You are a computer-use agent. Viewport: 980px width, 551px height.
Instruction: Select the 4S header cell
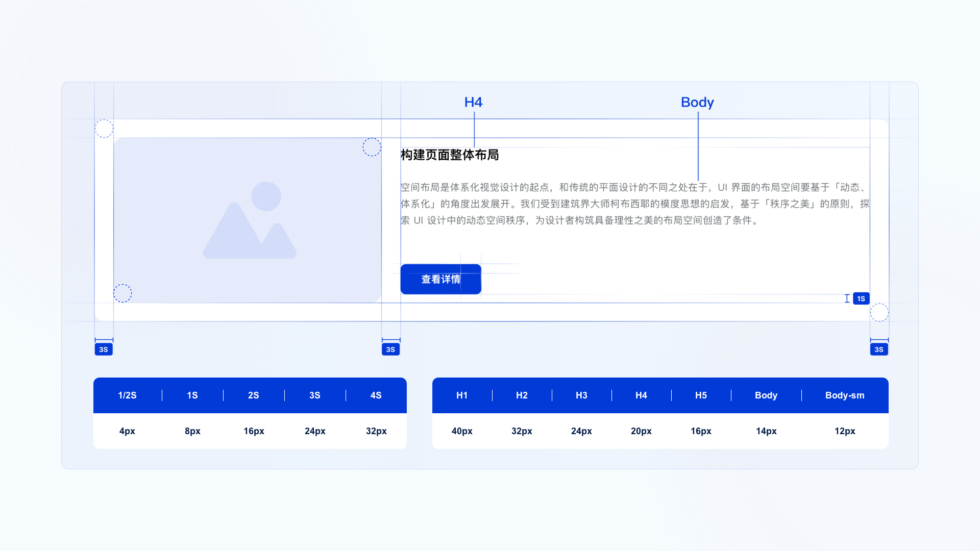click(x=376, y=395)
